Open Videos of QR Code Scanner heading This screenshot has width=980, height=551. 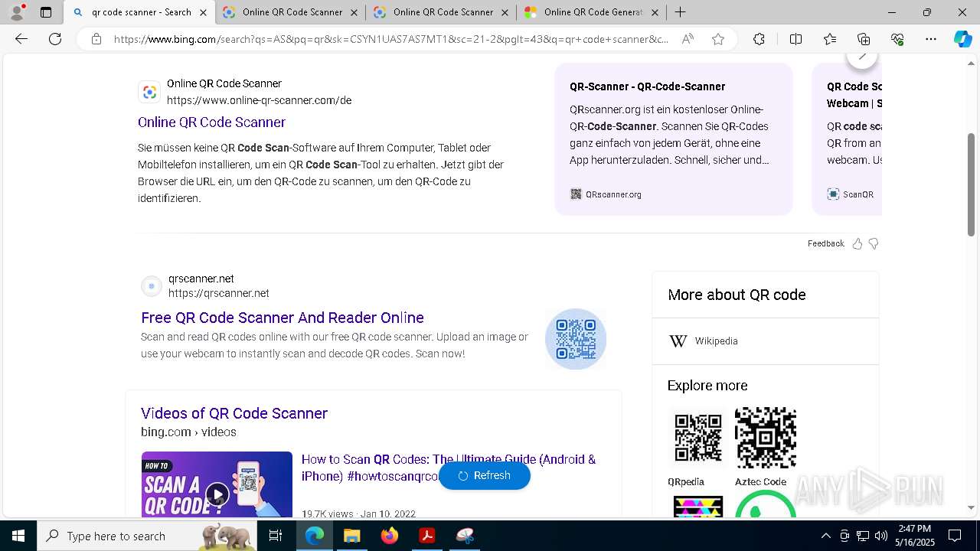(234, 413)
